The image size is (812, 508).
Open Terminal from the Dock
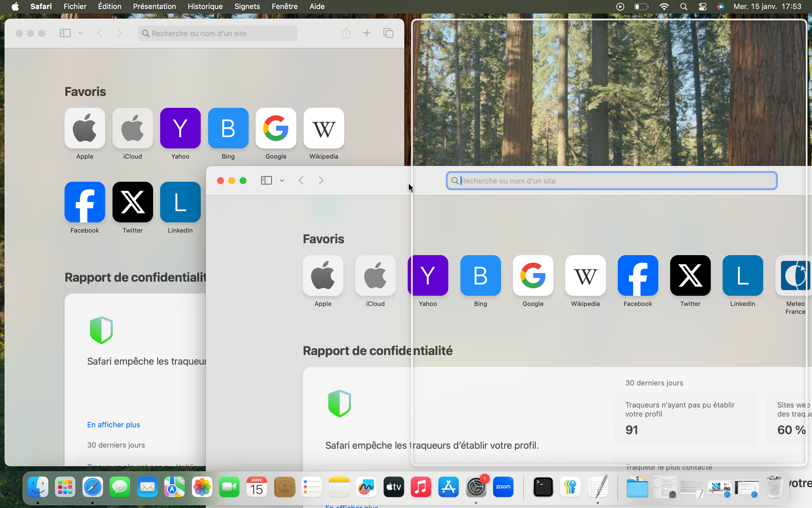(x=543, y=487)
